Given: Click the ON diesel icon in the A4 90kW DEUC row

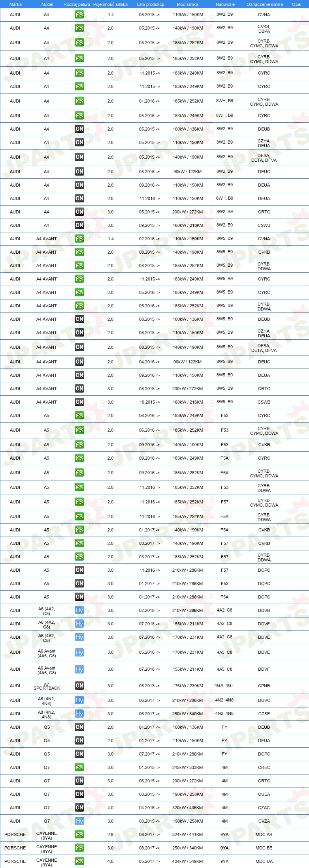Looking at the screenshot, I should pyautogui.click(x=79, y=172).
